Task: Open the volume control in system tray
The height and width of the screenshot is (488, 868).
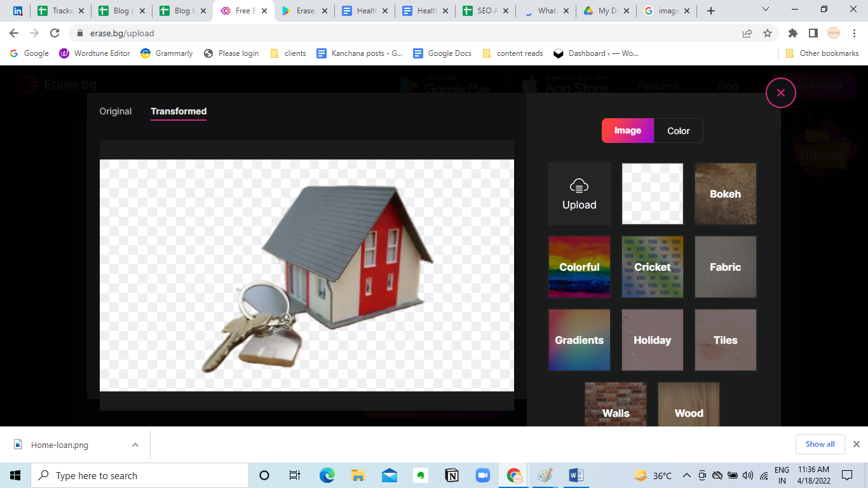Action: pyautogui.click(x=747, y=475)
